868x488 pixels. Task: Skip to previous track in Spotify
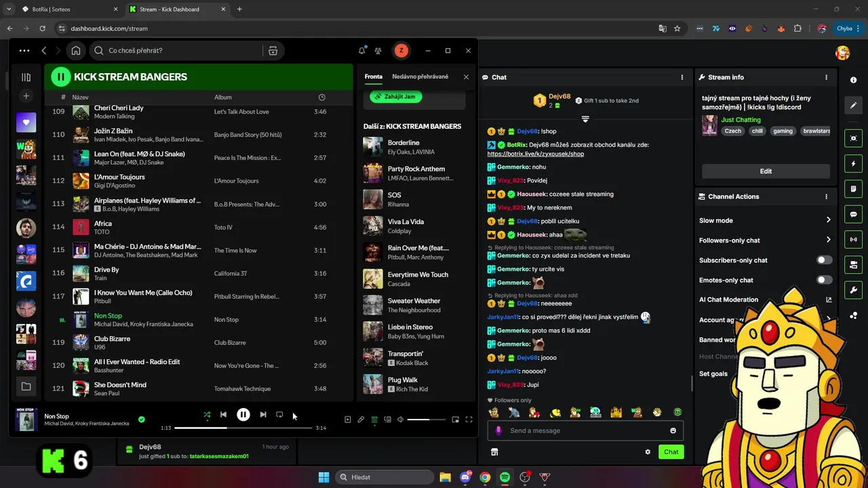(x=223, y=415)
